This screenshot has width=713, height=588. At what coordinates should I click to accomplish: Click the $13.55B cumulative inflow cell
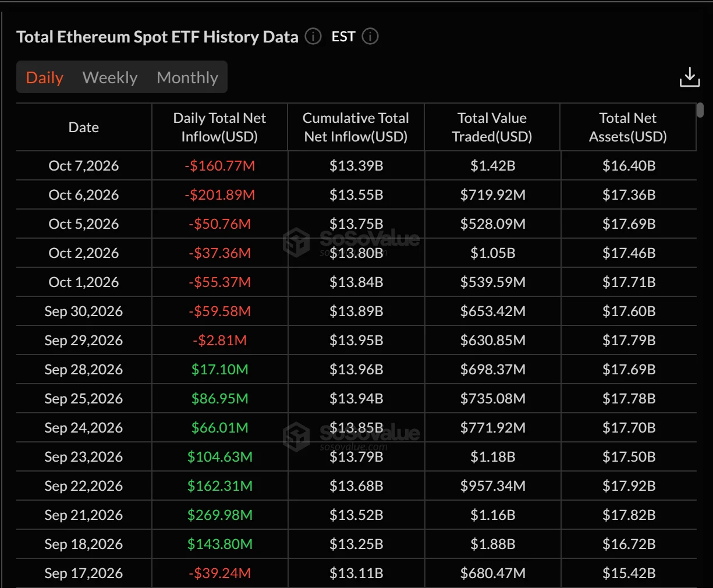pos(356,195)
